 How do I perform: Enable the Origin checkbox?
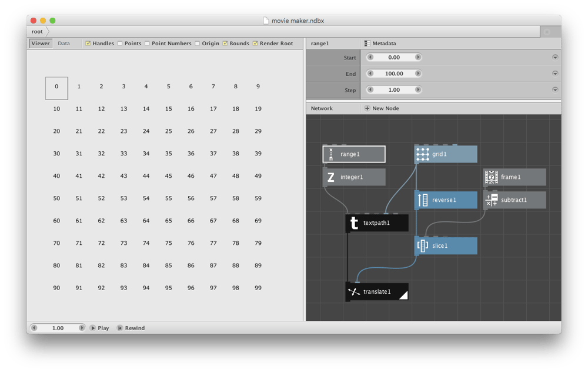197,44
